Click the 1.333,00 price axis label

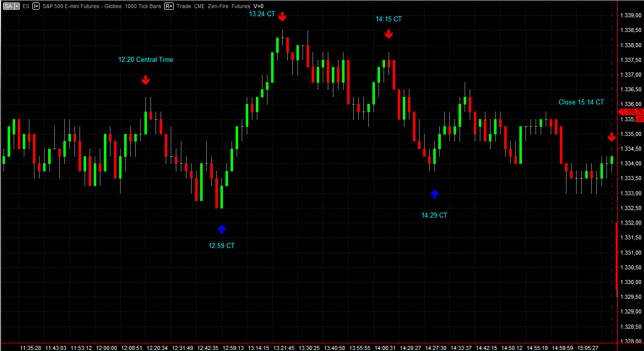631,193
